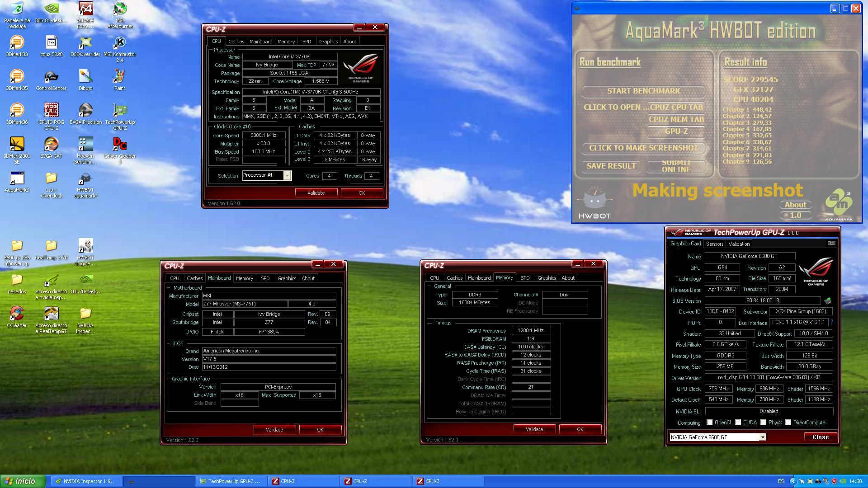Click the ES language indicator in tray

point(781,481)
